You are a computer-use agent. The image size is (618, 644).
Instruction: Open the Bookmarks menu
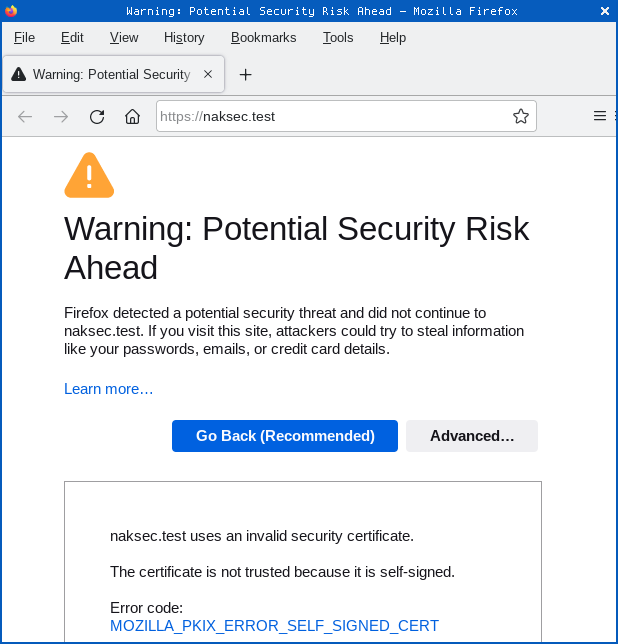263,37
